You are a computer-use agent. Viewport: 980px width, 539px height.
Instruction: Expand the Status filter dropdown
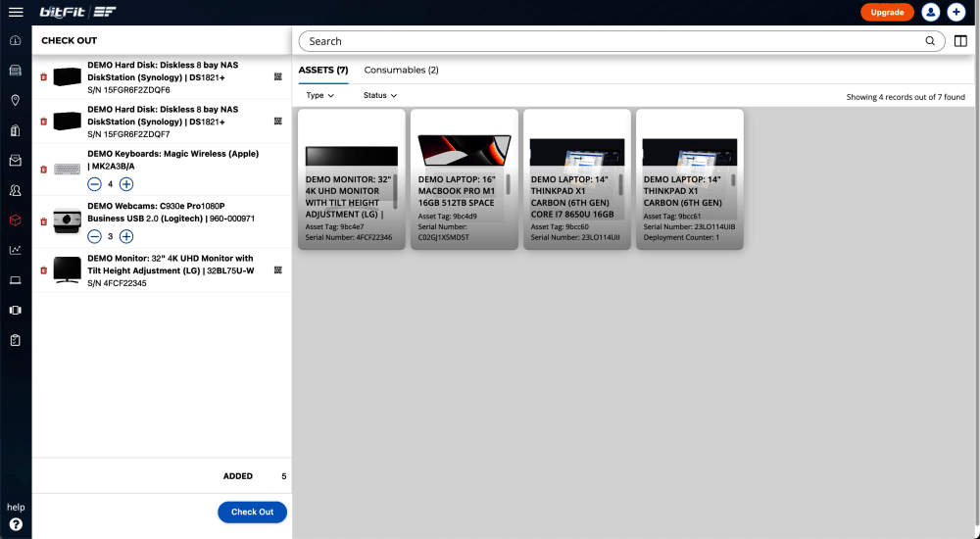[379, 96]
